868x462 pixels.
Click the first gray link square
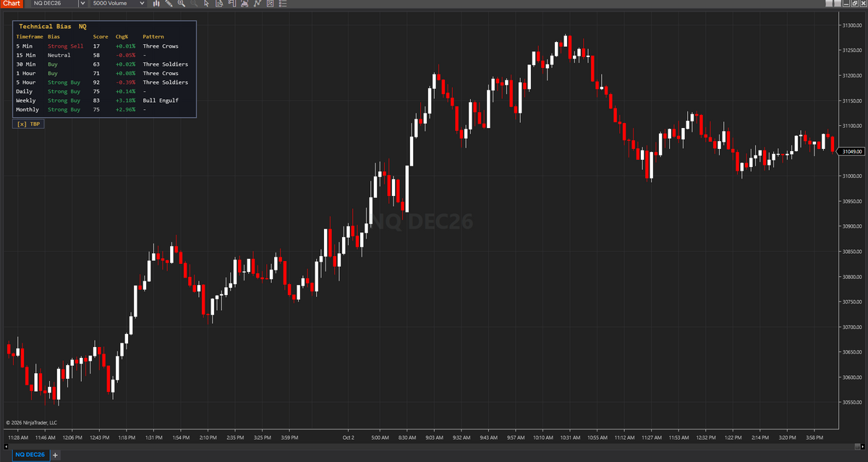pos(830,4)
